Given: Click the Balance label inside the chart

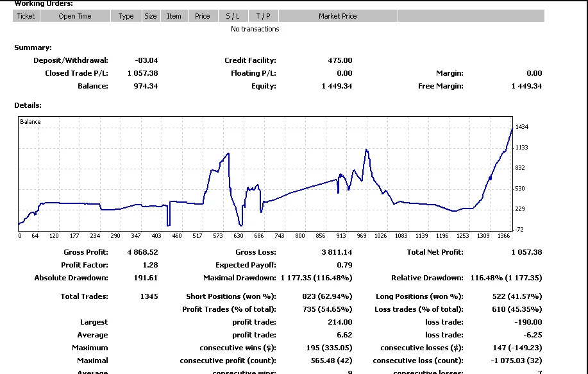Looking at the screenshot, I should tap(30, 122).
